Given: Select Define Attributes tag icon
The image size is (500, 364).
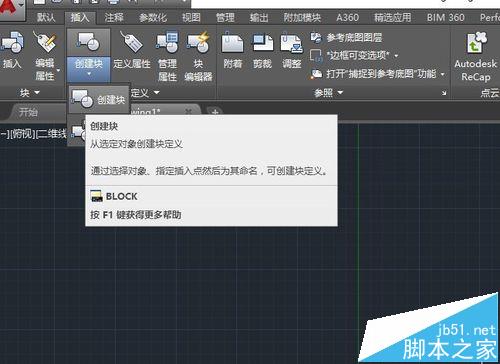Looking at the screenshot, I should coord(131,42).
